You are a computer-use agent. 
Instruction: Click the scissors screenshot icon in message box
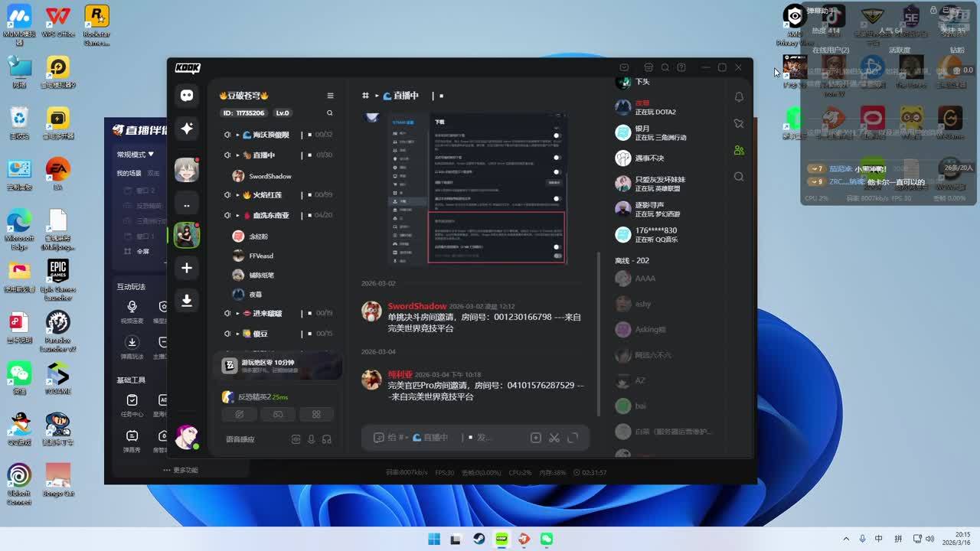pyautogui.click(x=554, y=438)
